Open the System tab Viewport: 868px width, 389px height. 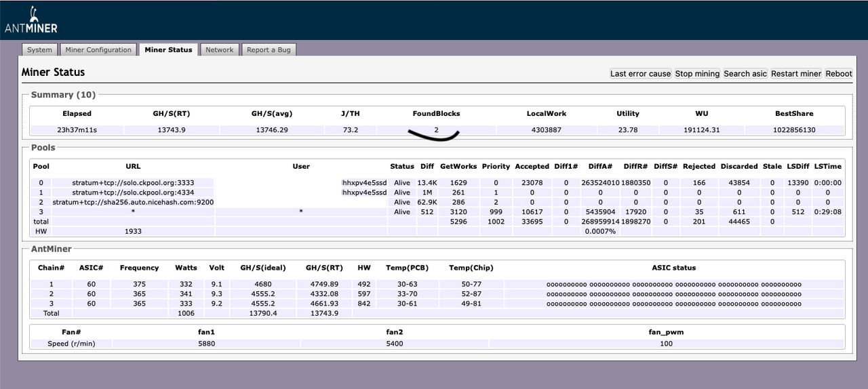coord(39,49)
